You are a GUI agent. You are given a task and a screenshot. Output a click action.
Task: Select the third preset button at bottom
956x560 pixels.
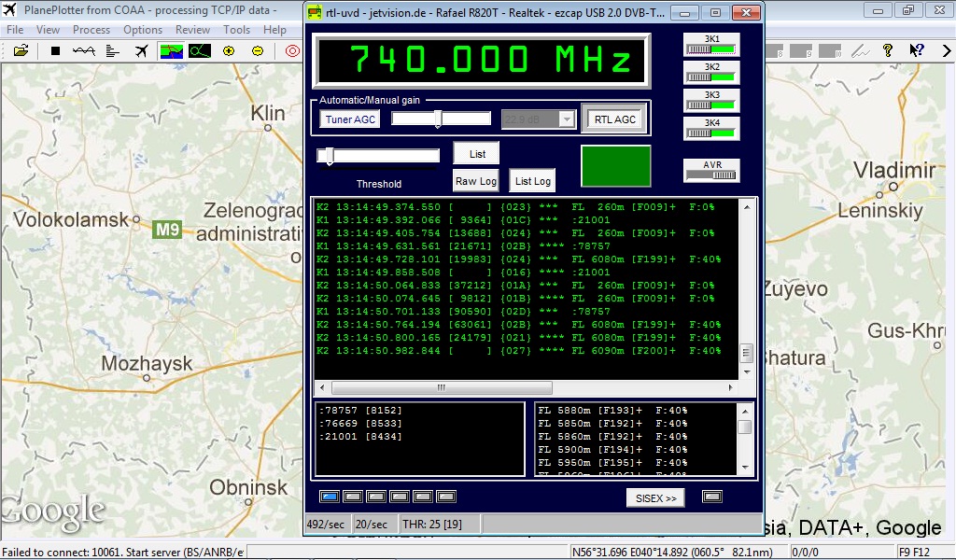(376, 497)
